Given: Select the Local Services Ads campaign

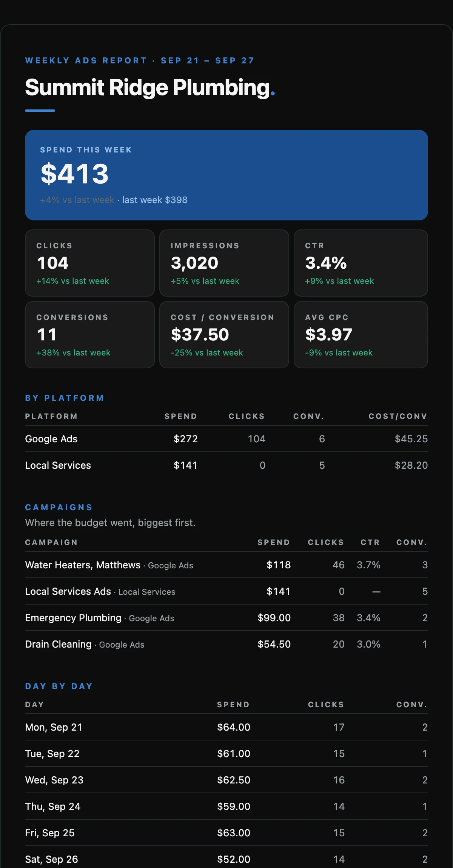Looking at the screenshot, I should click(x=68, y=591).
